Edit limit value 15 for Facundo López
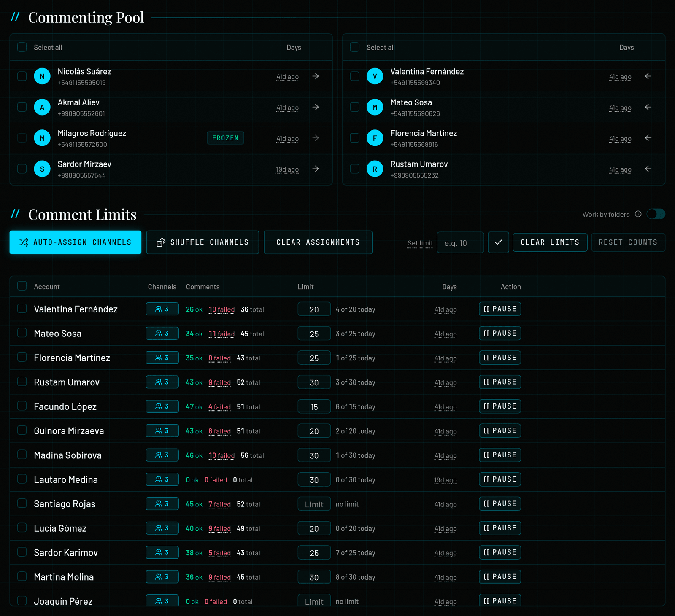The image size is (675, 616). tap(314, 407)
